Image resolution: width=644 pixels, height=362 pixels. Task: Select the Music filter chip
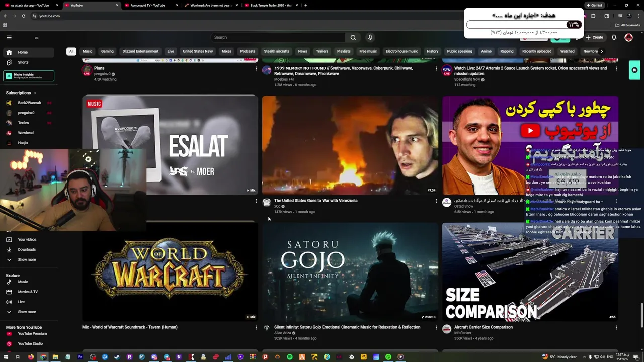pos(88,51)
